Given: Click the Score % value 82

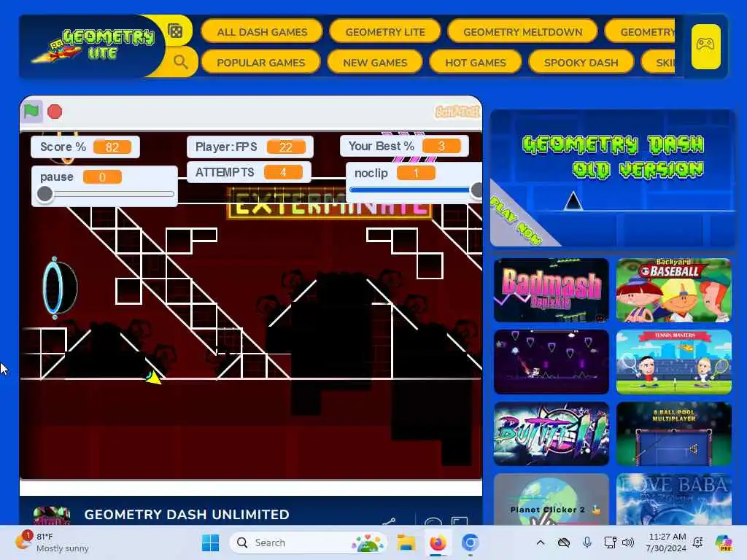Looking at the screenshot, I should [x=112, y=147].
